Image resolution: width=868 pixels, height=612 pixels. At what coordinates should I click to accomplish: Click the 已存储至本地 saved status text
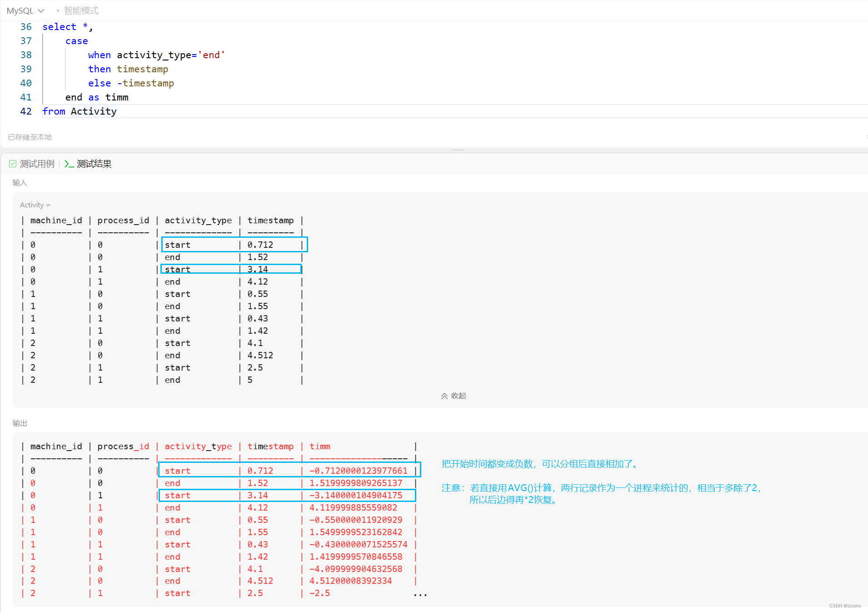point(30,137)
